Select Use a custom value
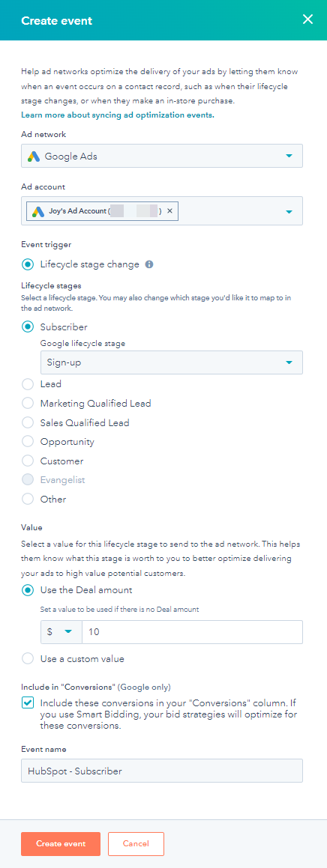Image resolution: width=327 pixels, height=868 pixels. point(27,659)
